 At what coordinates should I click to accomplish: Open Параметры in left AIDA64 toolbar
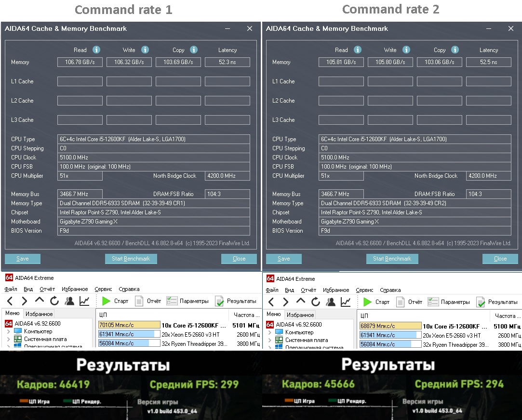187,301
